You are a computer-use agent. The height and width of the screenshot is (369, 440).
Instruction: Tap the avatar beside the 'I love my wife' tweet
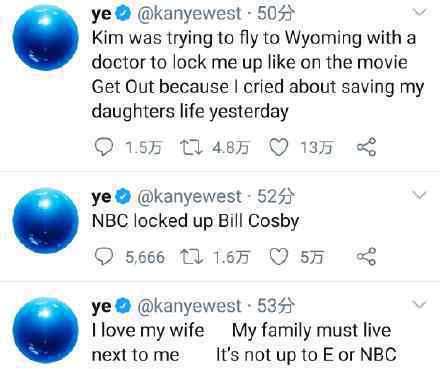point(45,330)
